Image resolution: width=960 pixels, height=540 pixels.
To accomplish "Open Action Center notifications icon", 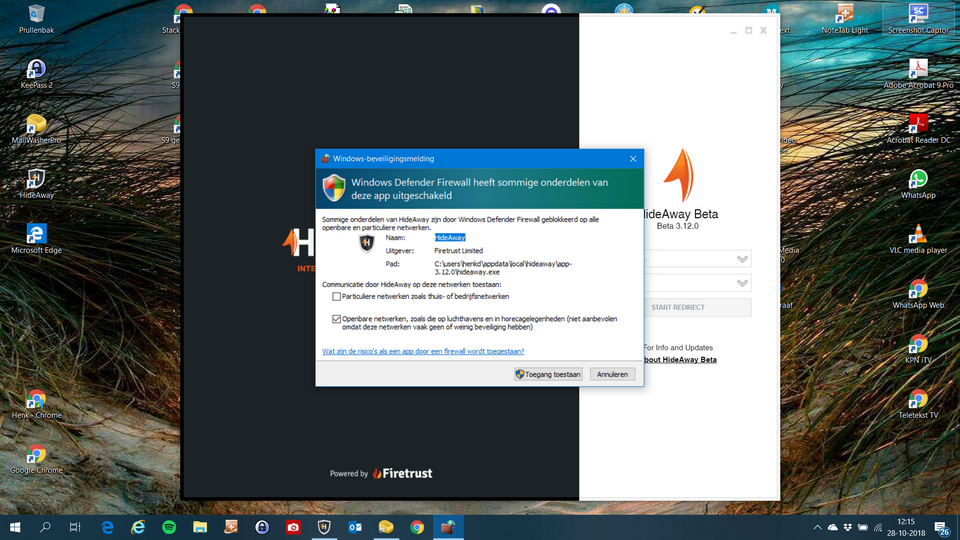I will 943,528.
